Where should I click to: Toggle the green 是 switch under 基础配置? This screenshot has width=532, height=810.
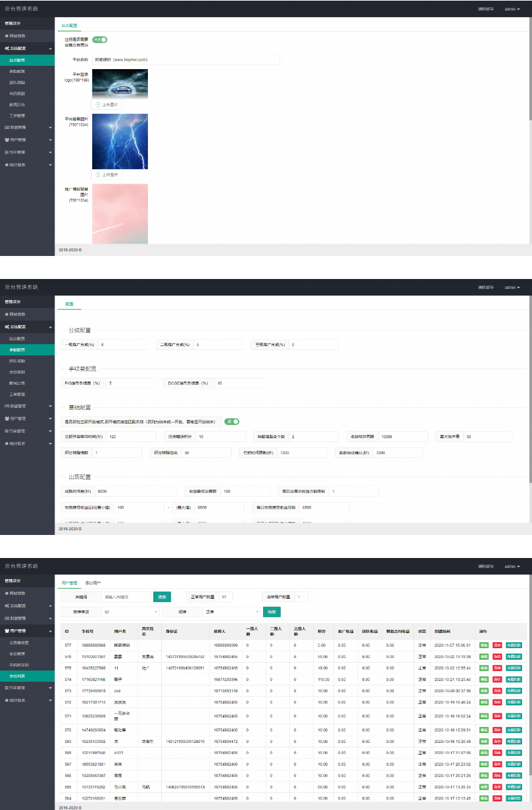click(x=231, y=421)
